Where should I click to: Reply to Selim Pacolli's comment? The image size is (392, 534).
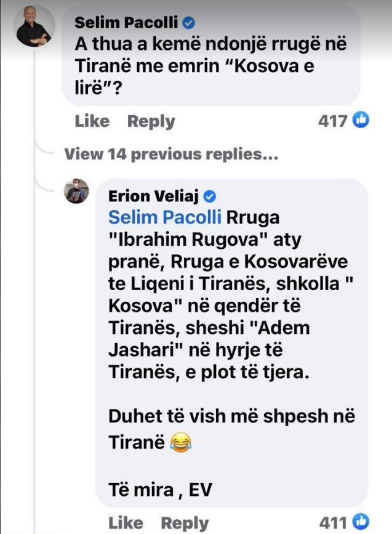coord(151,121)
